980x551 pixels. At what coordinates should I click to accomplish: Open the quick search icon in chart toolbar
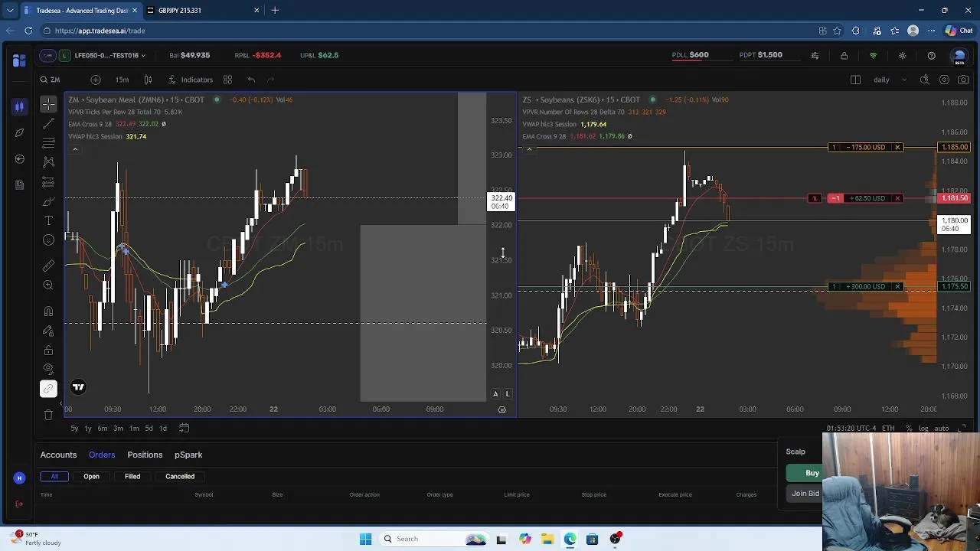(x=924, y=80)
